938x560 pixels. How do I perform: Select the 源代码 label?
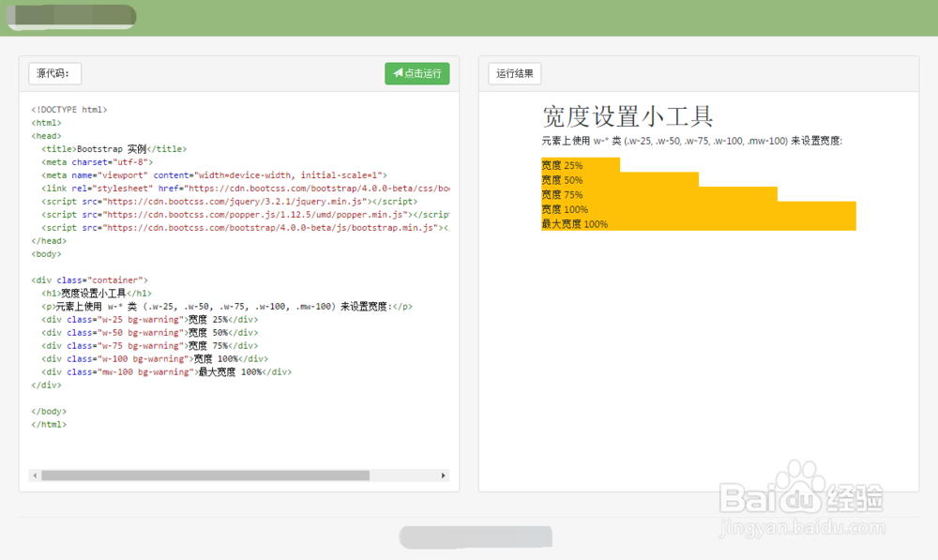[x=54, y=73]
